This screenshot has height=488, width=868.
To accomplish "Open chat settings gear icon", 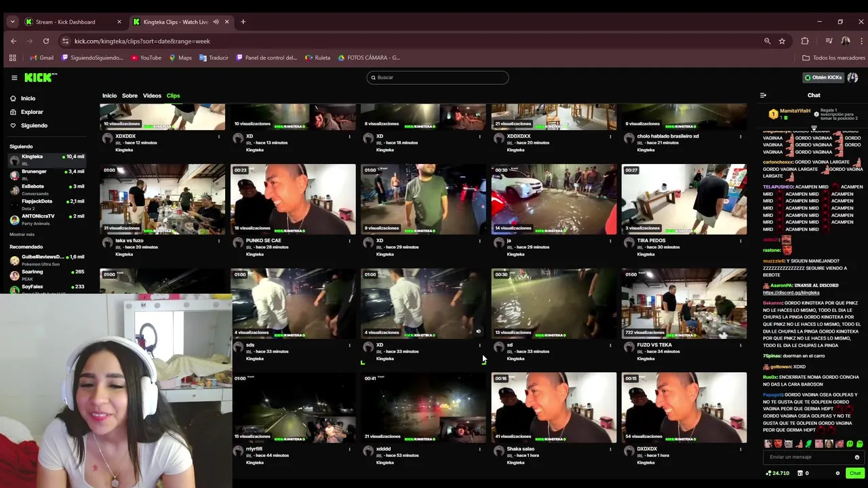I will coord(837,473).
